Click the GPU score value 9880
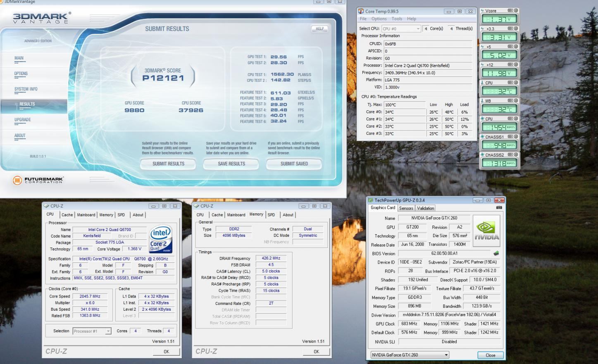 pyautogui.click(x=134, y=110)
